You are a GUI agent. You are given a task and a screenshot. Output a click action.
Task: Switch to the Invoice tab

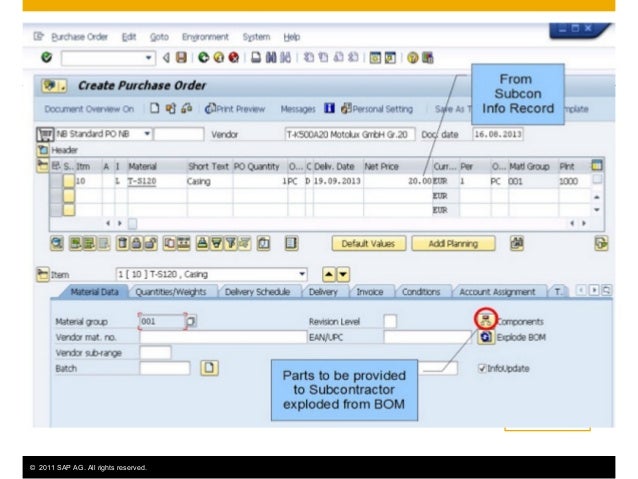pyautogui.click(x=370, y=292)
